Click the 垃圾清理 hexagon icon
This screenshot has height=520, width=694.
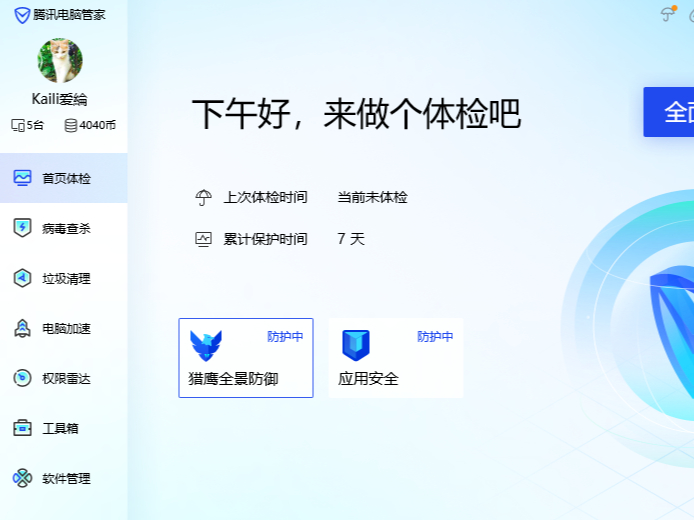[x=22, y=278]
